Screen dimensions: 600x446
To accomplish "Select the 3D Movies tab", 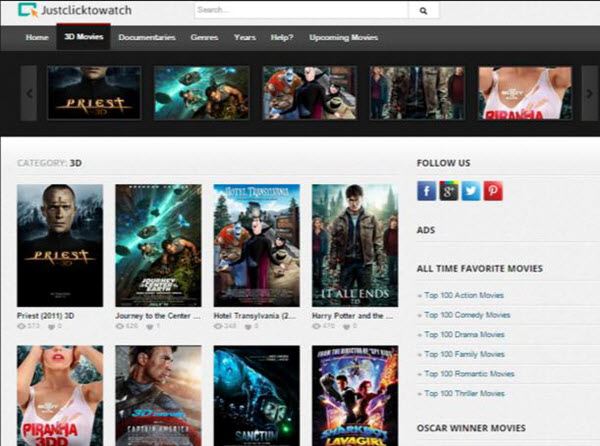I will pos(84,37).
